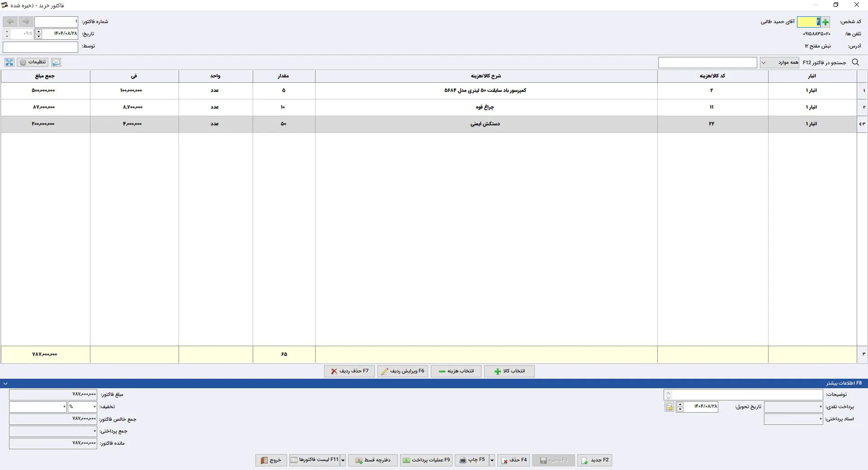Click F9 عملیات پرداخت payment operations button
This screenshot has height=470, width=868.
tap(426, 460)
